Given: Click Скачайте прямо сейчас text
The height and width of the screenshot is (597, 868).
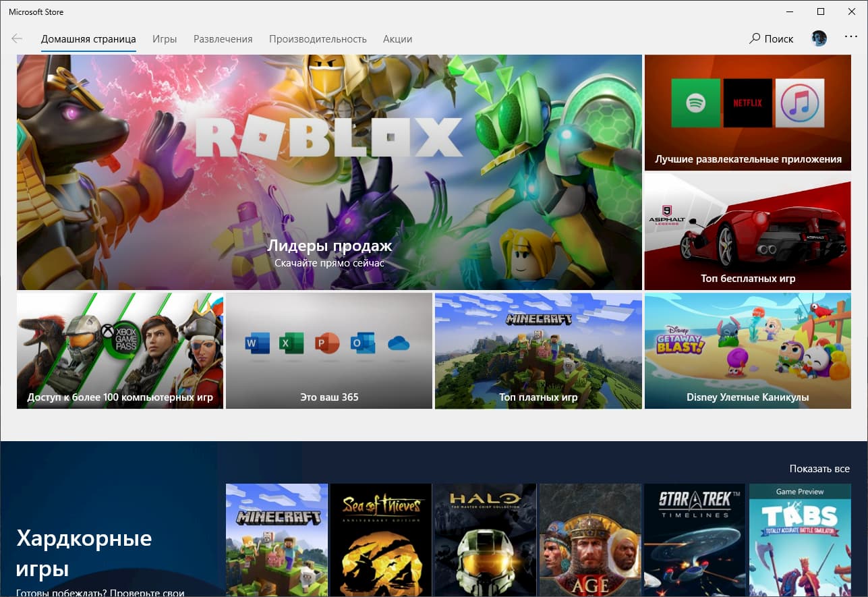Looking at the screenshot, I should tap(329, 263).
